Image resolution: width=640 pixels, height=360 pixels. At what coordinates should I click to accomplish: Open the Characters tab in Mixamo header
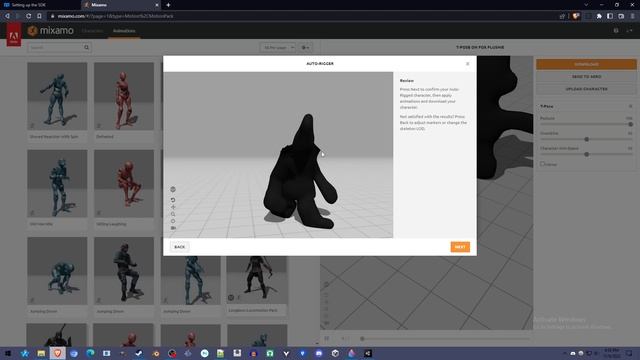pyautogui.click(x=92, y=31)
